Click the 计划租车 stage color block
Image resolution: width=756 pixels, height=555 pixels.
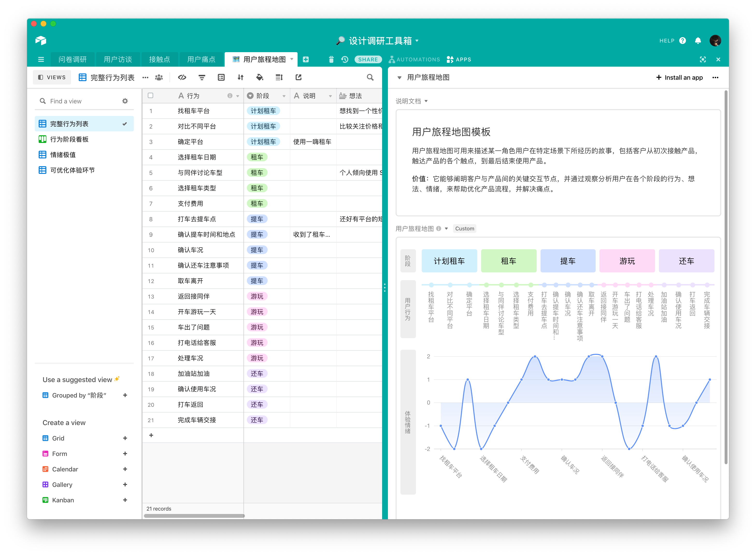[x=449, y=261]
